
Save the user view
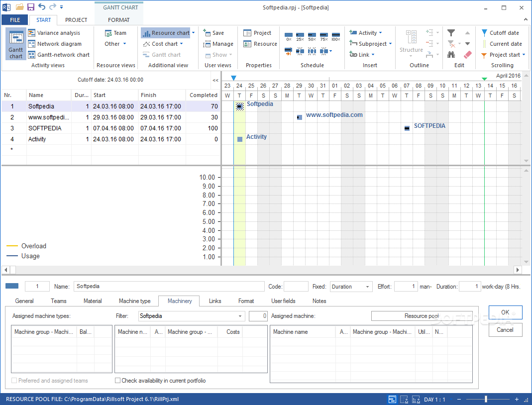tap(213, 33)
